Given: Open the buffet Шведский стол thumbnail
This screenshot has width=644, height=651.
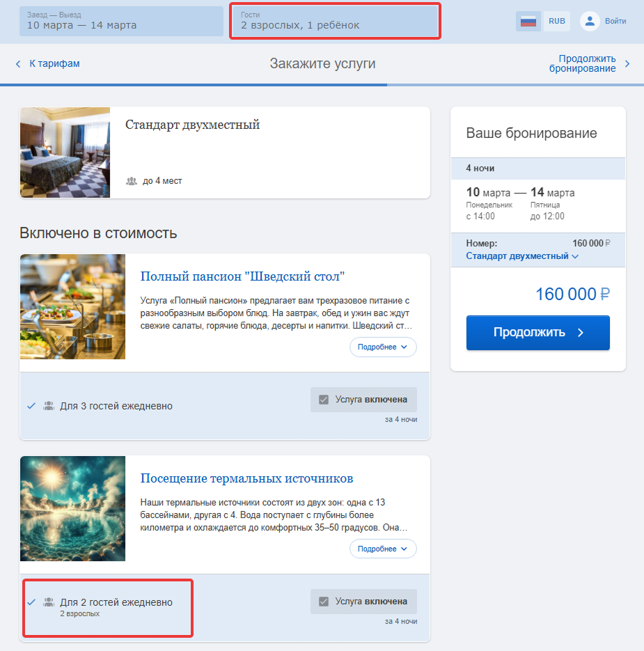Looking at the screenshot, I should tap(72, 306).
